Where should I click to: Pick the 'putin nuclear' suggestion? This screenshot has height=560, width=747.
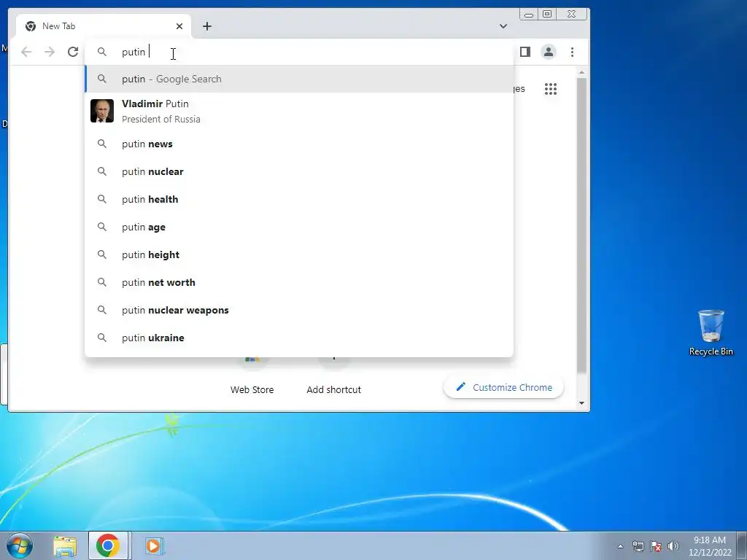click(299, 171)
